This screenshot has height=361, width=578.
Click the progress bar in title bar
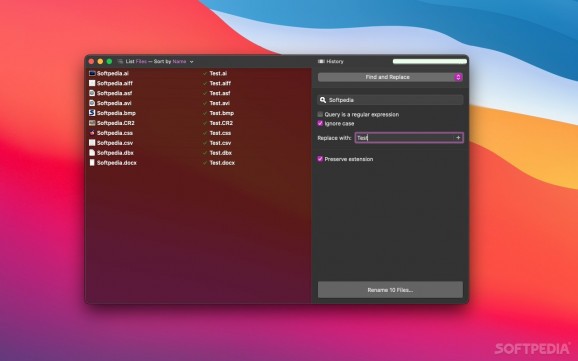coord(429,62)
